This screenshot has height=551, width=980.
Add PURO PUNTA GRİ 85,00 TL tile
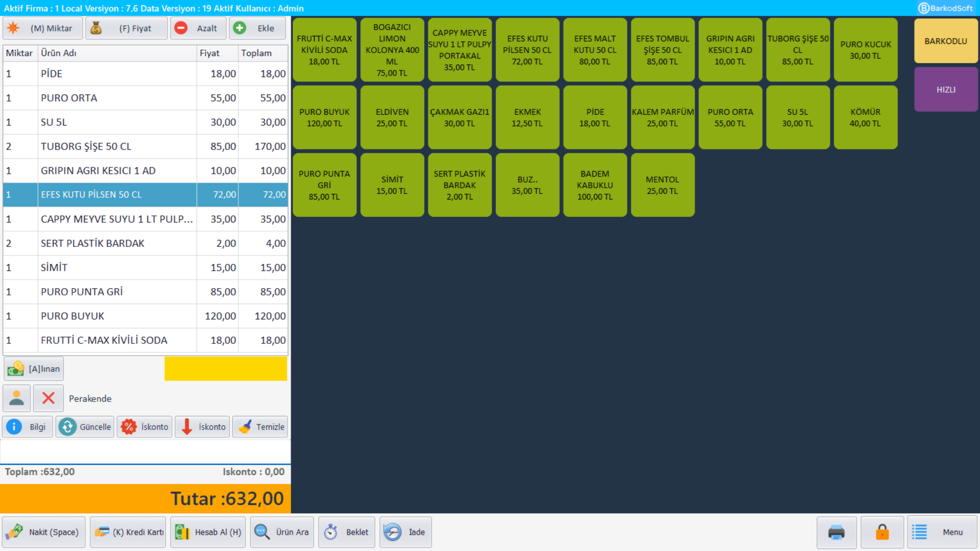325,185
